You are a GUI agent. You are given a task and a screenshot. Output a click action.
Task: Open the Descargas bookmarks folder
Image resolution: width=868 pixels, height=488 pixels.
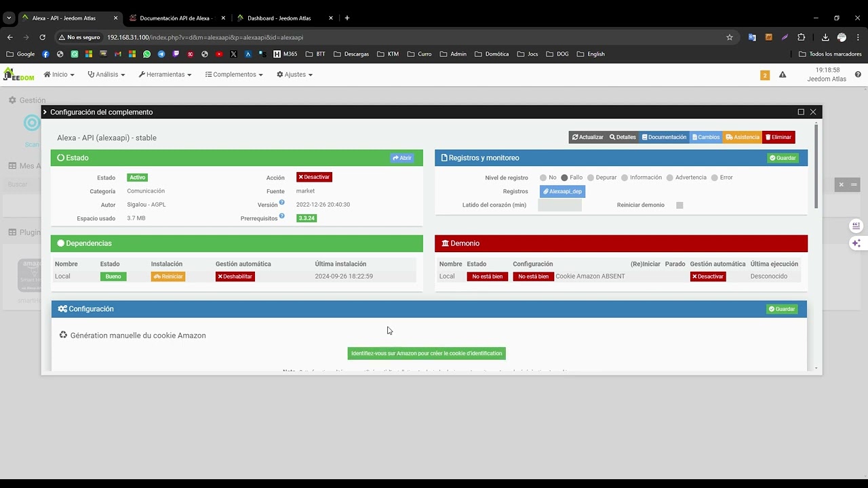point(351,54)
